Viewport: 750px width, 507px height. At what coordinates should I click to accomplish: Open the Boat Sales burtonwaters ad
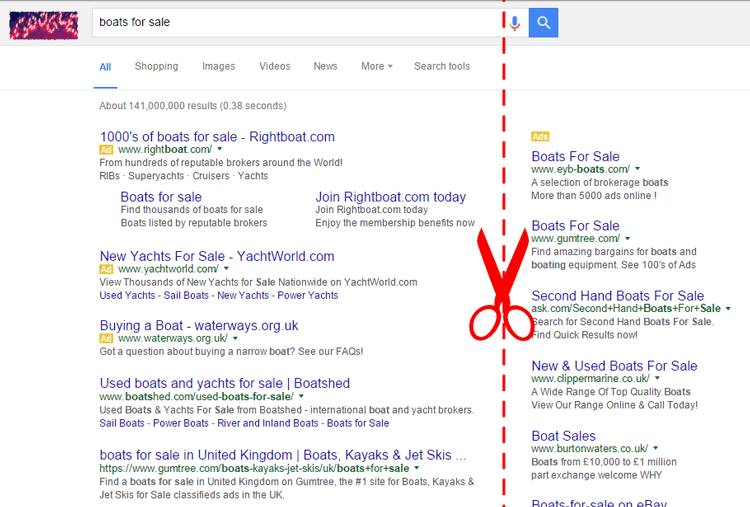pos(564,436)
